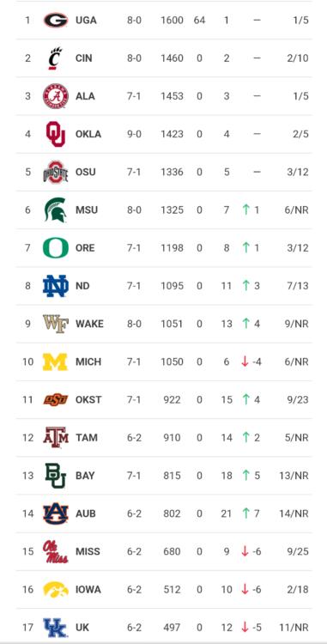Click the TAM team name
The height and width of the screenshot is (644, 327).
(x=87, y=438)
